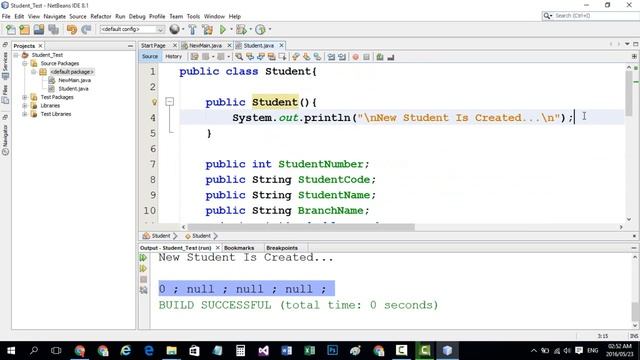The width and height of the screenshot is (640, 360).
Task: Open the default config dropdown
Action: [x=132, y=29]
